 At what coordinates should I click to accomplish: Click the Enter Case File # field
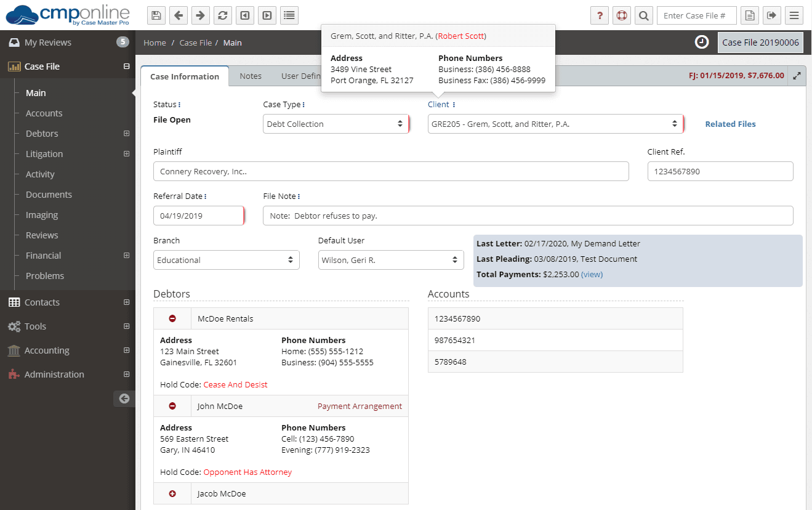click(696, 15)
